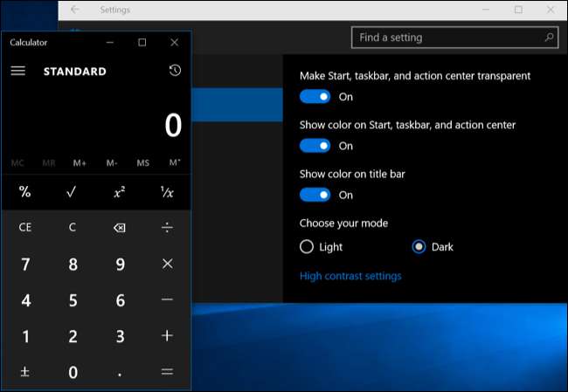568x392 pixels.
Task: Toggle Make Start, taskbar transparent switch
Action: (315, 97)
